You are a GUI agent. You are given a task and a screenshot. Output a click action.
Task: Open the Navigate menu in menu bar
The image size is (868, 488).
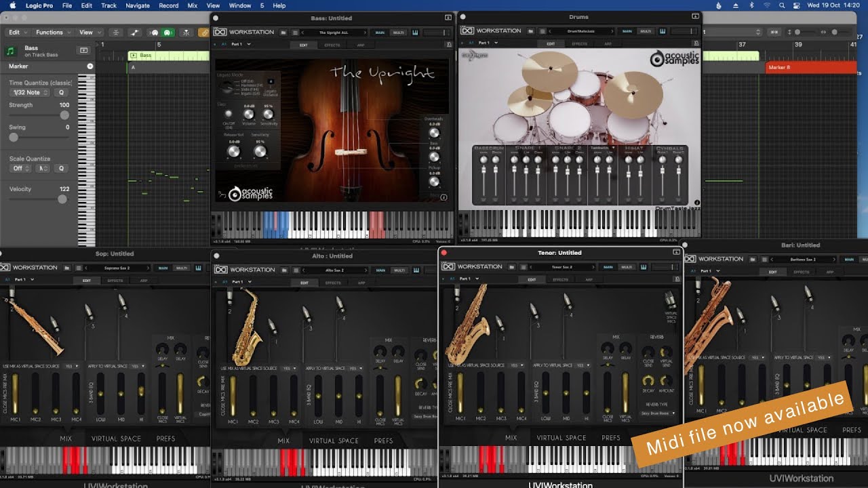138,5
